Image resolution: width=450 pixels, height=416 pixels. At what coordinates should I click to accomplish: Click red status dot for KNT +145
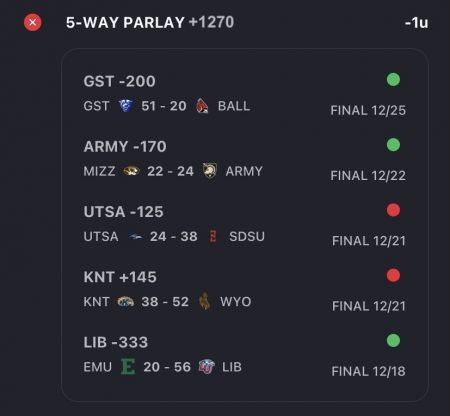coord(393,275)
